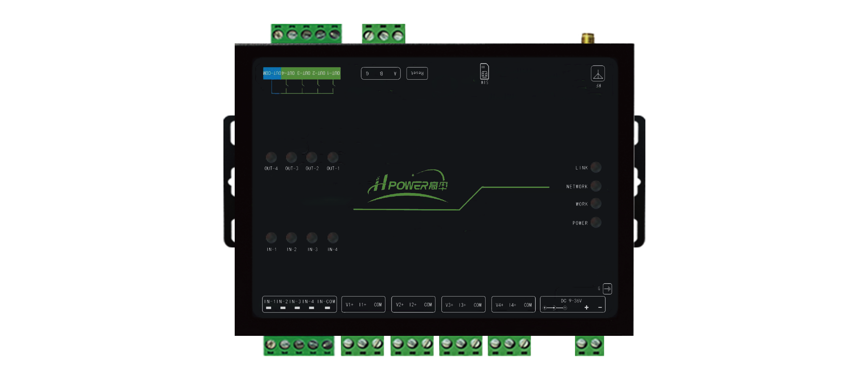Click the top five-pin green terminal block
This screenshot has width=868, height=380.
point(306,34)
